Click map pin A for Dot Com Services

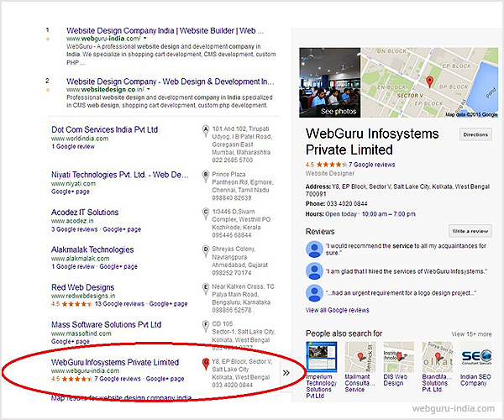pos(206,131)
